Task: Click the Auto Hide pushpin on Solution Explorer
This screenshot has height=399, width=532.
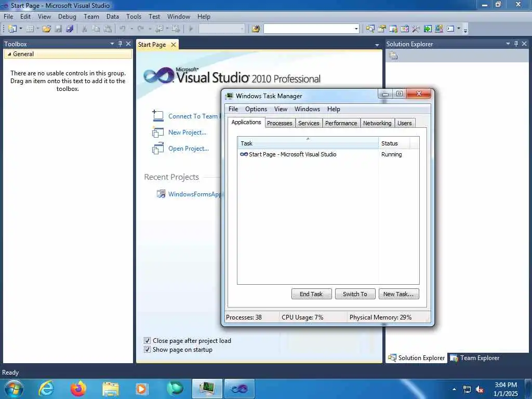Action: (x=516, y=44)
